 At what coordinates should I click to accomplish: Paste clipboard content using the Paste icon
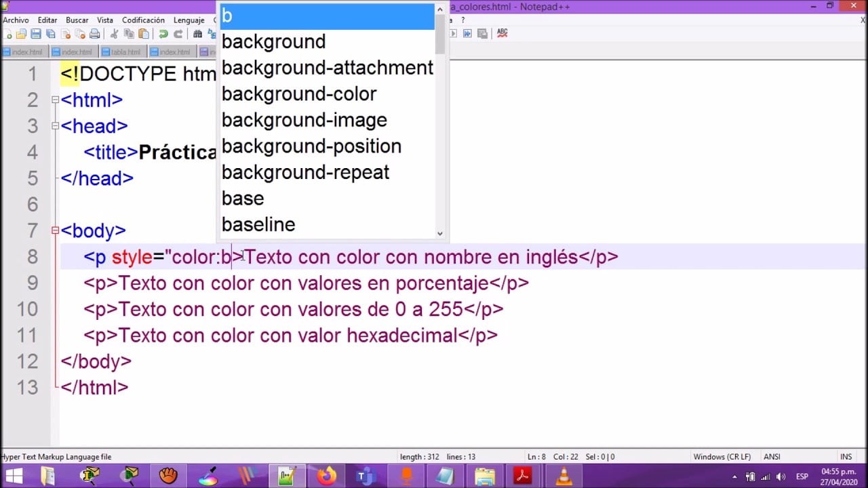click(x=144, y=34)
